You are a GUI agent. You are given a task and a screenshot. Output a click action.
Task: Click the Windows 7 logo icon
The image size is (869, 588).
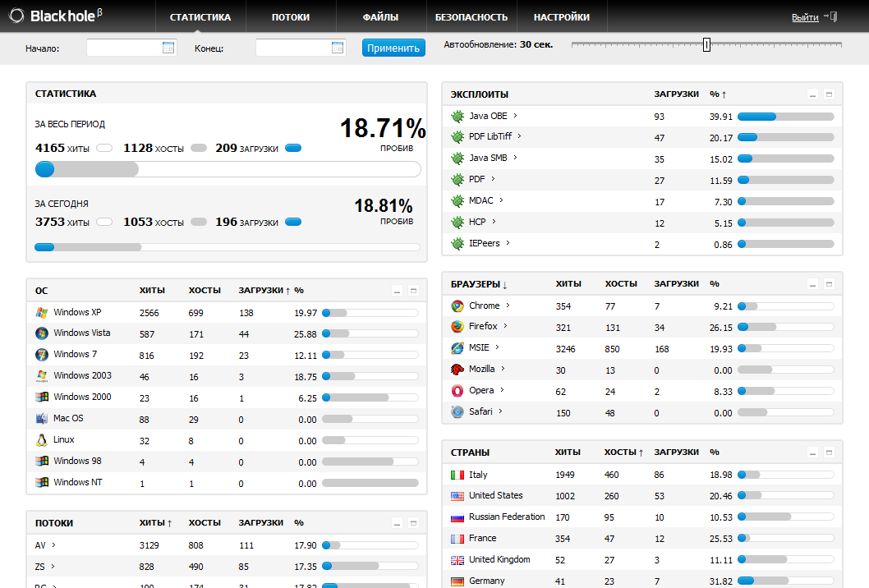click(x=42, y=355)
